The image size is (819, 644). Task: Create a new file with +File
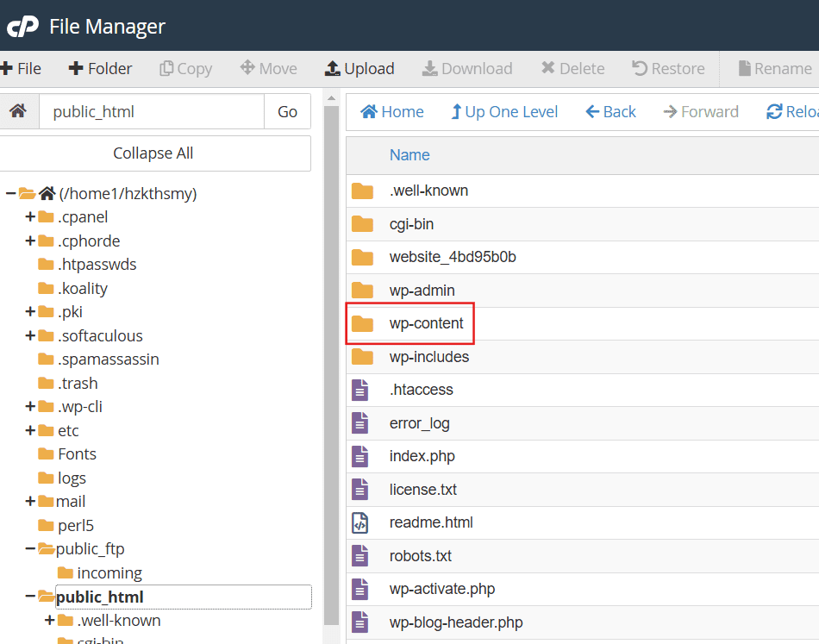point(21,68)
